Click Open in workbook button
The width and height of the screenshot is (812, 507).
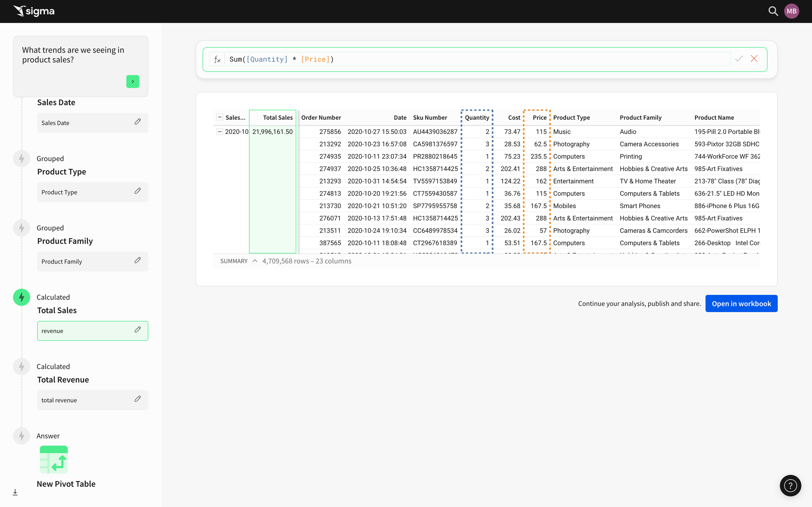[x=741, y=303]
